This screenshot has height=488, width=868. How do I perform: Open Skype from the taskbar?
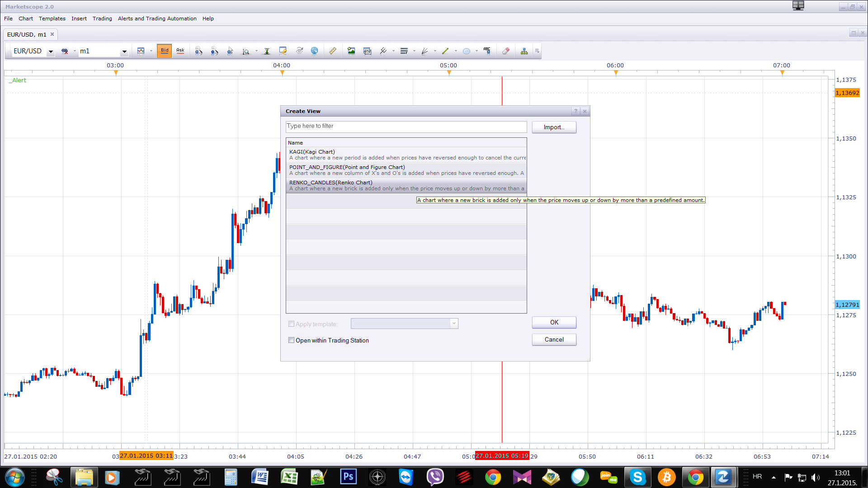pyautogui.click(x=637, y=477)
